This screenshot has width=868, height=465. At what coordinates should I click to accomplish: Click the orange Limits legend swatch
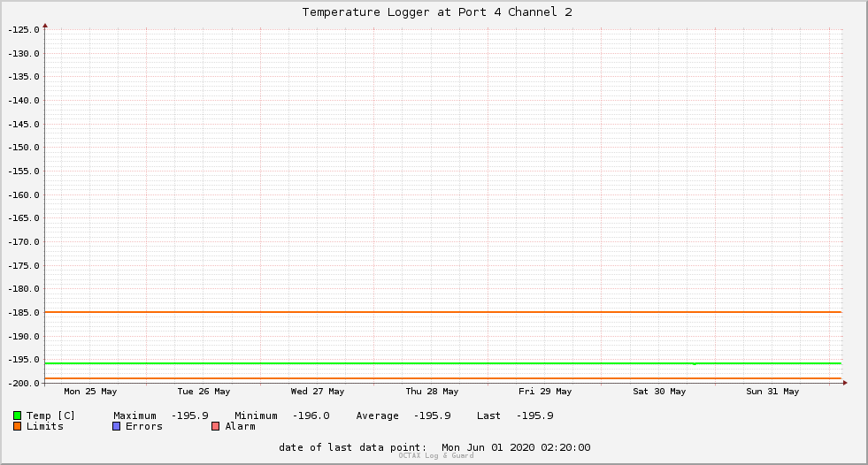point(17,426)
